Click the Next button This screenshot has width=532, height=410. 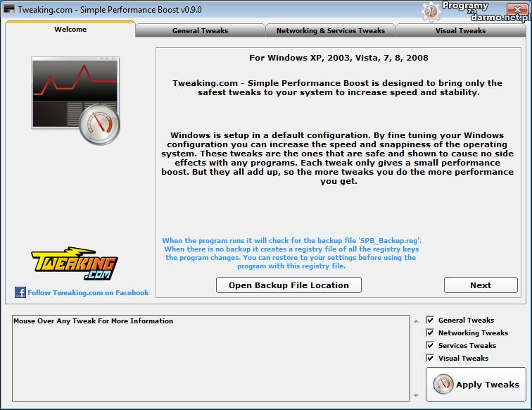tap(481, 285)
